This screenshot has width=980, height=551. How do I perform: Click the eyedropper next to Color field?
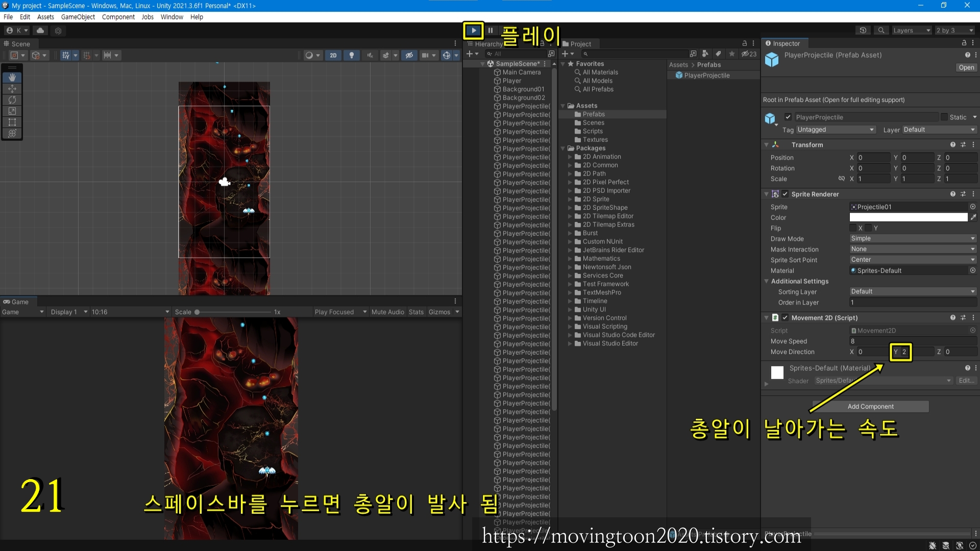click(x=973, y=218)
